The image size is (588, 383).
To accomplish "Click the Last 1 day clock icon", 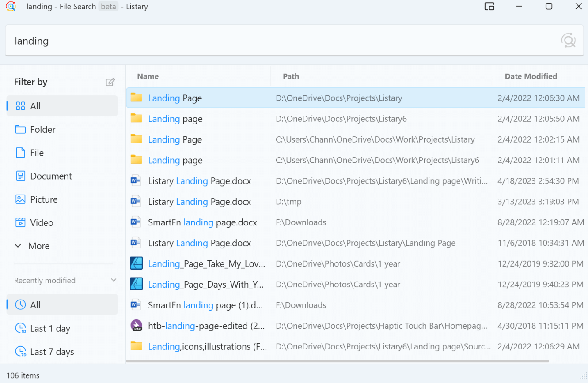I will pos(20,328).
